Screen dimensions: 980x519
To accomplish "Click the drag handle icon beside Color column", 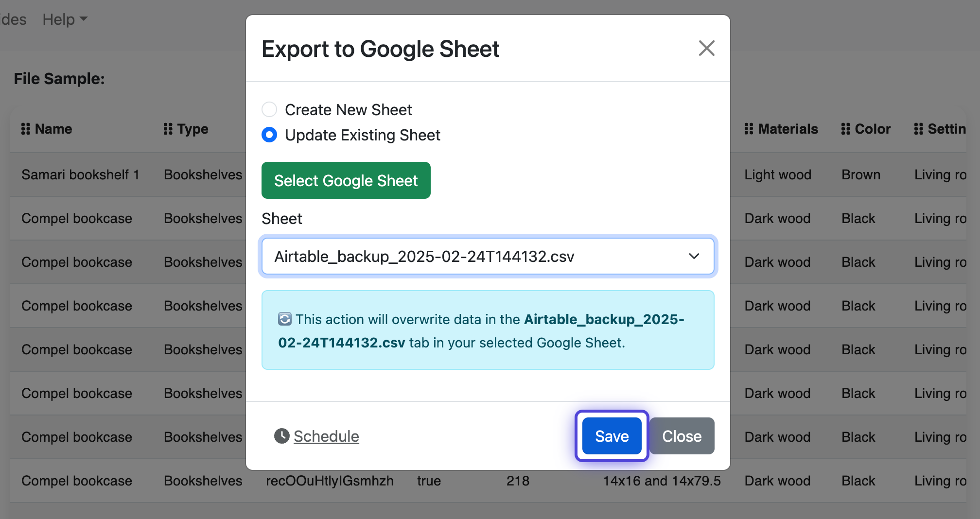I will (846, 129).
